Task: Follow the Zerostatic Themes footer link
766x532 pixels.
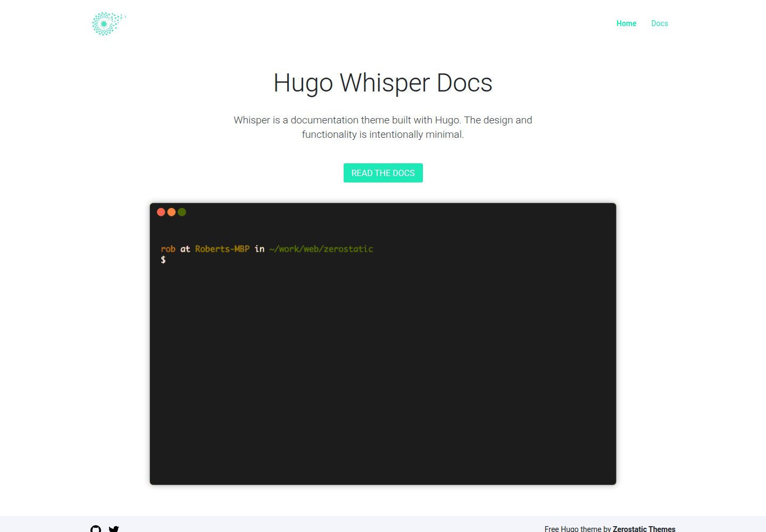Action: click(x=644, y=529)
